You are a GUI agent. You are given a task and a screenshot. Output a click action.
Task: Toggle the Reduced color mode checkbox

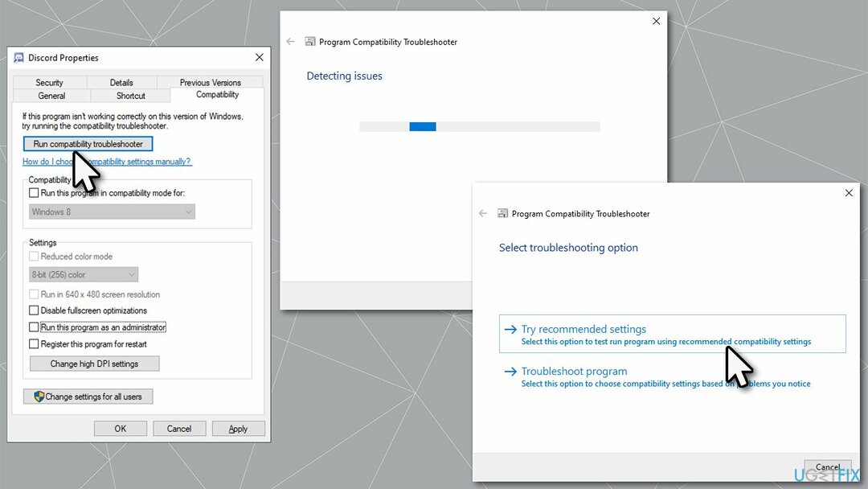[x=34, y=257]
